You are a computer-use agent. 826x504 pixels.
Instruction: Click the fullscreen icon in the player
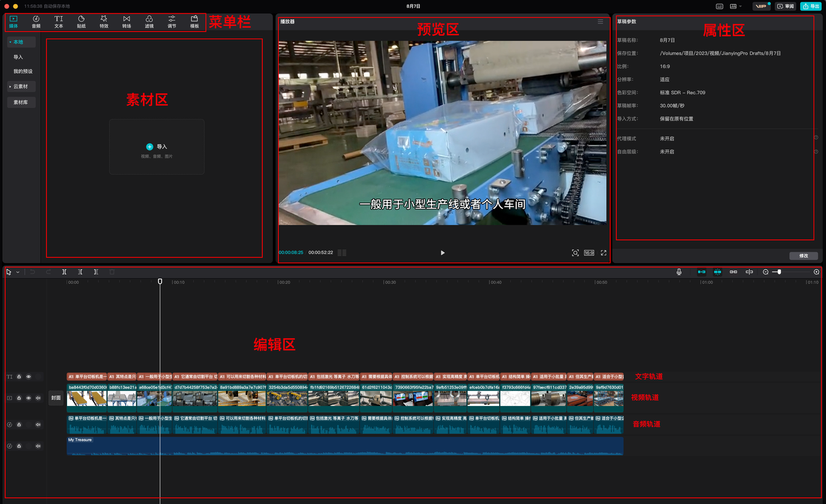coord(603,253)
